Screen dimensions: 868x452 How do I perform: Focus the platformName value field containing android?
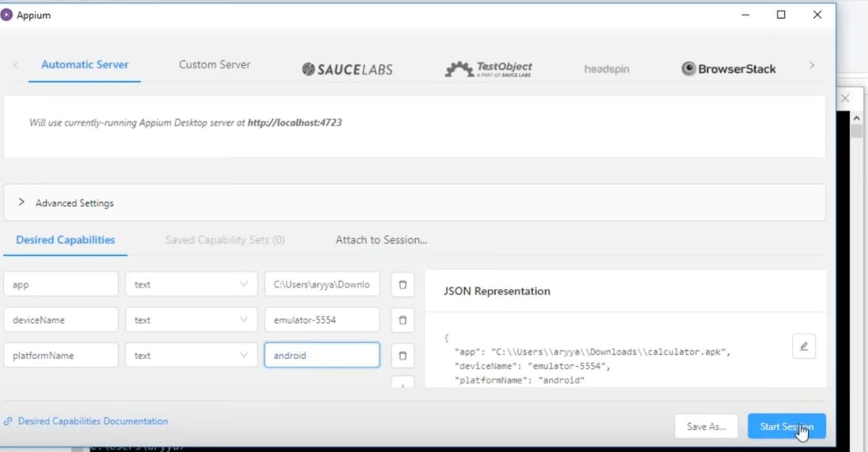(x=322, y=356)
